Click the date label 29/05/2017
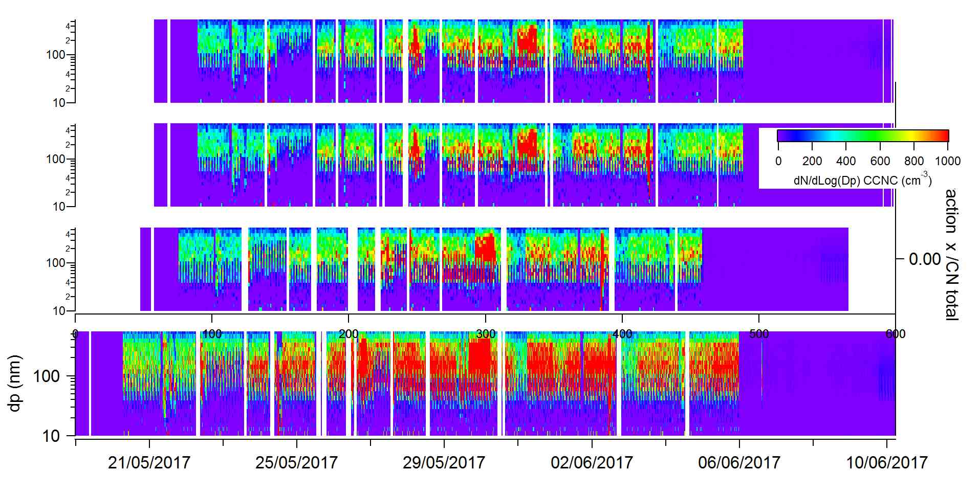This screenshot has height=494, width=980. click(444, 463)
